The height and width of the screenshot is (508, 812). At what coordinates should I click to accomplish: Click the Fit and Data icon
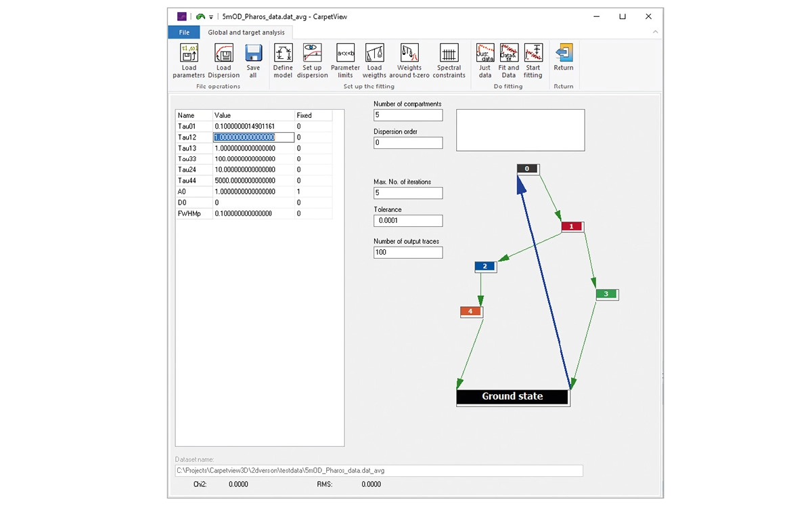click(x=509, y=54)
